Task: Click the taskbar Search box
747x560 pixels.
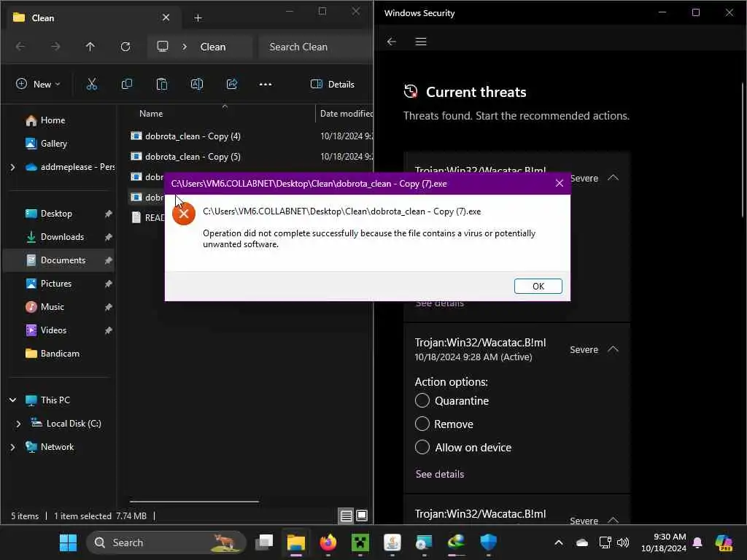Action: click(x=166, y=542)
